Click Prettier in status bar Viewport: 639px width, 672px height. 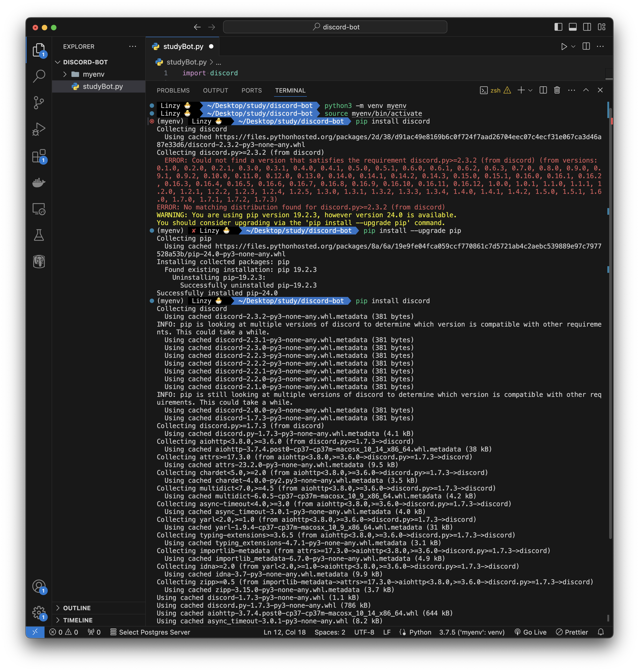pos(572,632)
